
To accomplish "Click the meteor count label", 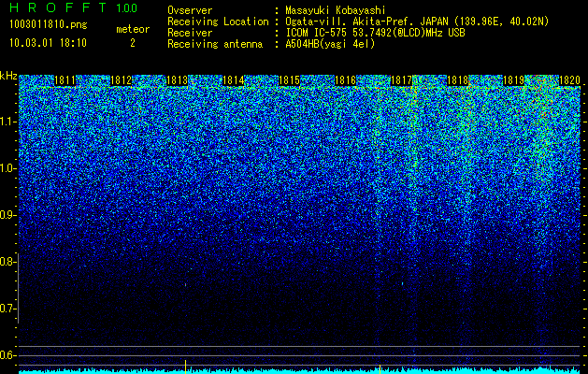I will coord(133,29).
